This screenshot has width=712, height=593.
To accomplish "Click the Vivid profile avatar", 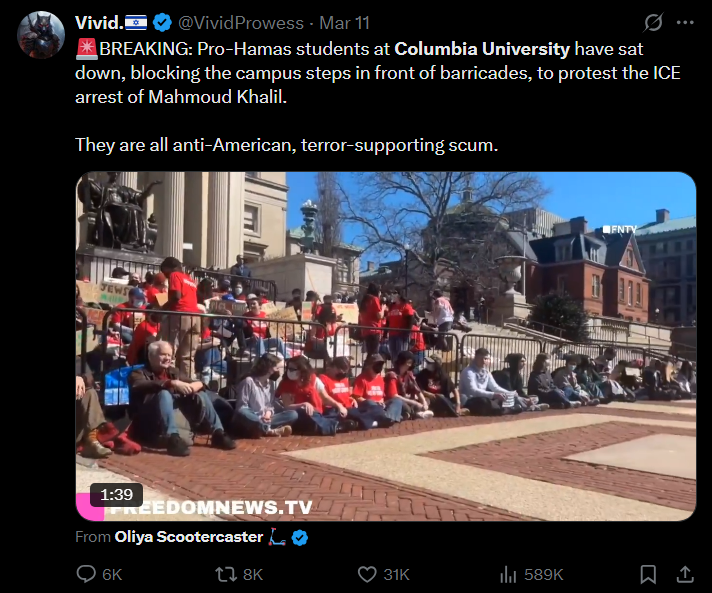I will pos(41,35).
